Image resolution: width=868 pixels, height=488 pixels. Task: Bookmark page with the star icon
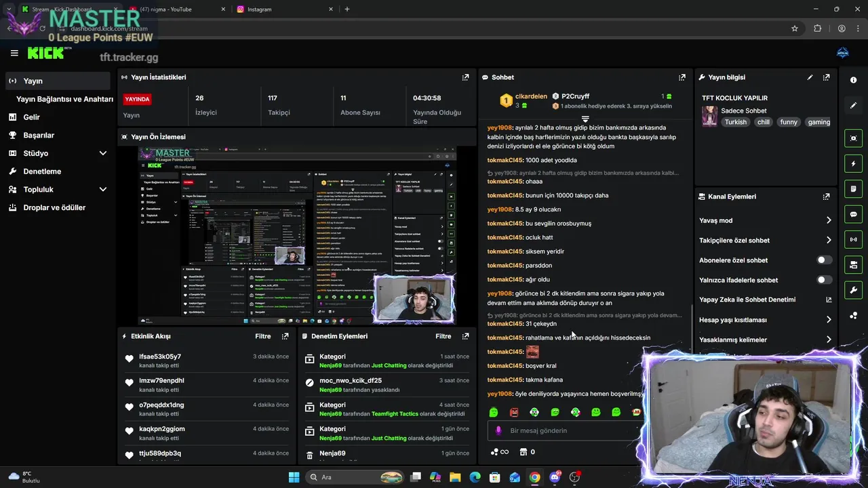click(795, 28)
